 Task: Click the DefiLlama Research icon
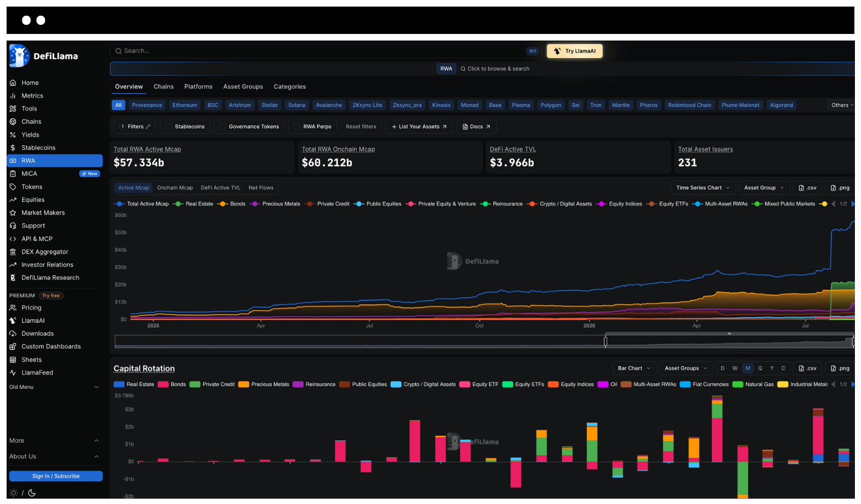13,278
